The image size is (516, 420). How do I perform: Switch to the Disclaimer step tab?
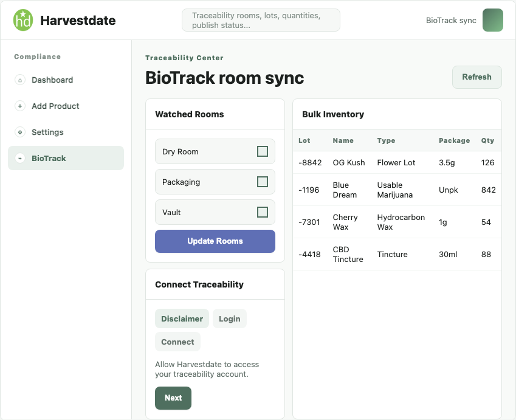[182, 318]
